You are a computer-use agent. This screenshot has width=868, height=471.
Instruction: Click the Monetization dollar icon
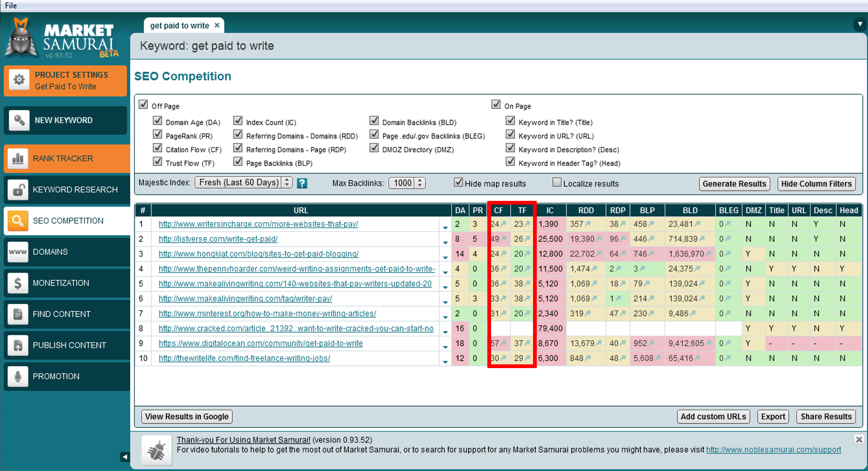tap(18, 283)
